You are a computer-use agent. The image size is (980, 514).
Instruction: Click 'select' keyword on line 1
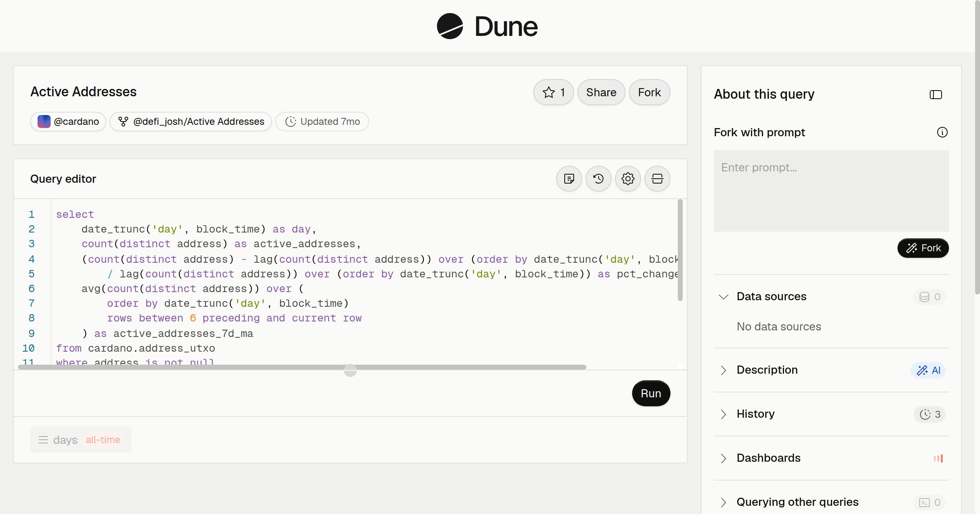coord(75,214)
